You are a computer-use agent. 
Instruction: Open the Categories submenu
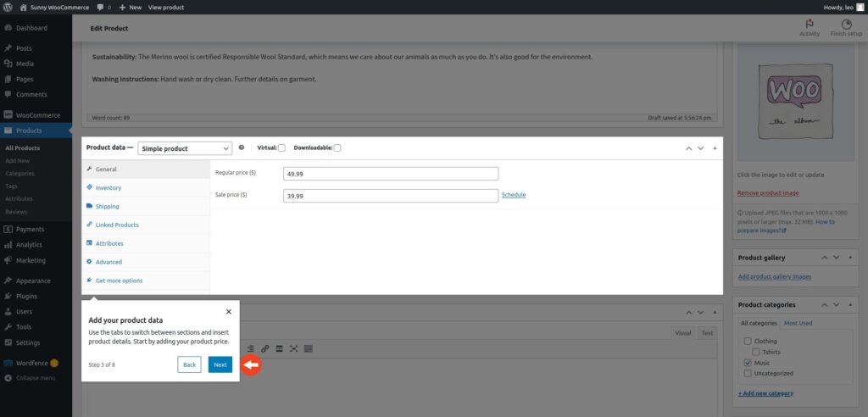[x=19, y=174]
